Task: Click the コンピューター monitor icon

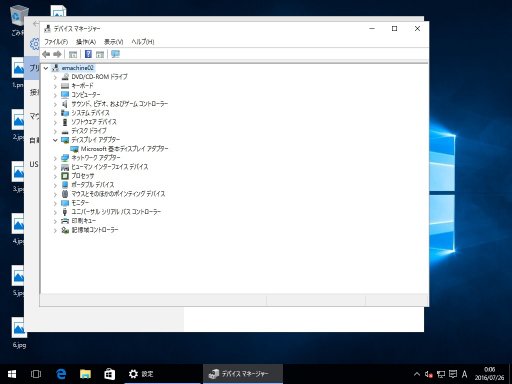Action: [65, 95]
